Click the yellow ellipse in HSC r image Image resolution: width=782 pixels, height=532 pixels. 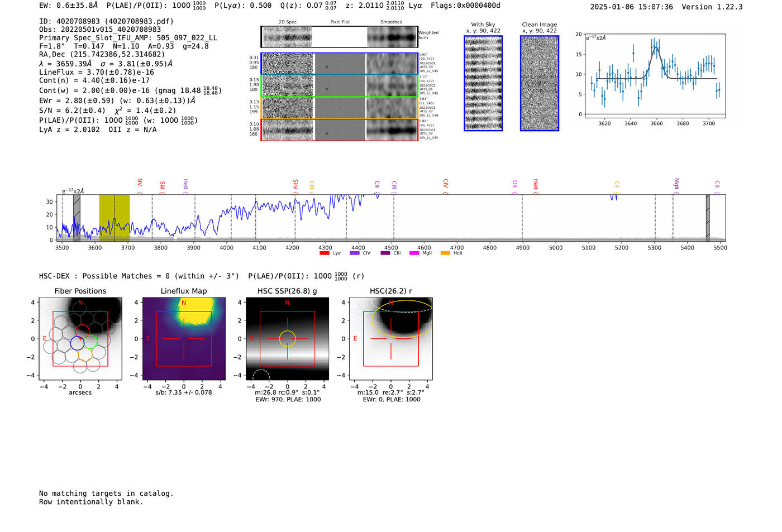(x=402, y=319)
